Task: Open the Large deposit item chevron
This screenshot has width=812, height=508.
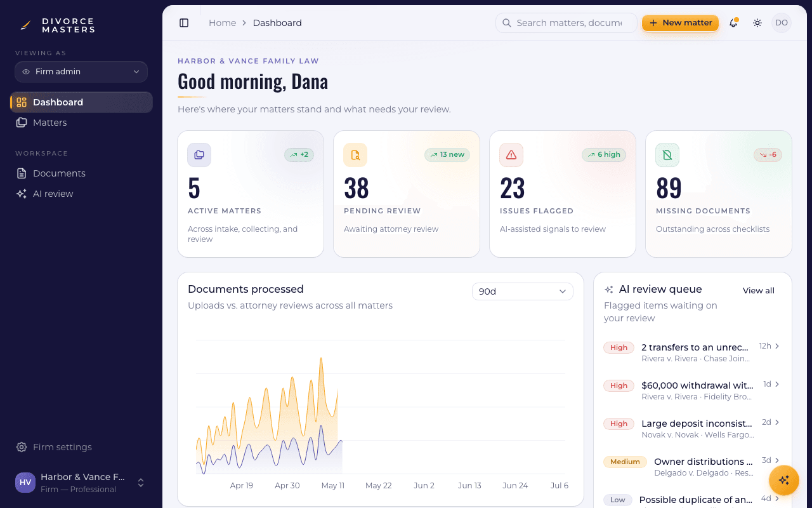Action: [777, 422]
